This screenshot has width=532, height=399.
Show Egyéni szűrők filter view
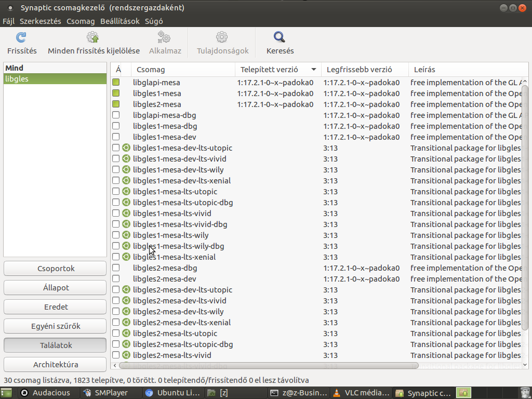pos(55,326)
